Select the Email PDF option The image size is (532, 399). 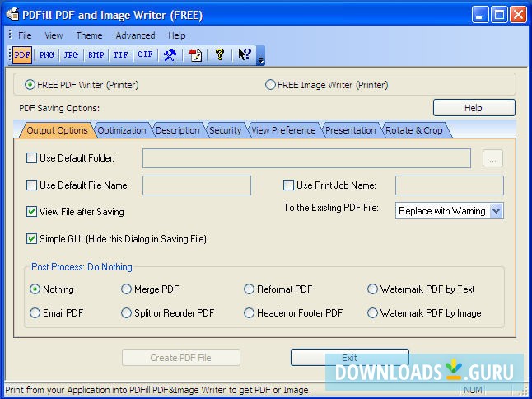35,312
